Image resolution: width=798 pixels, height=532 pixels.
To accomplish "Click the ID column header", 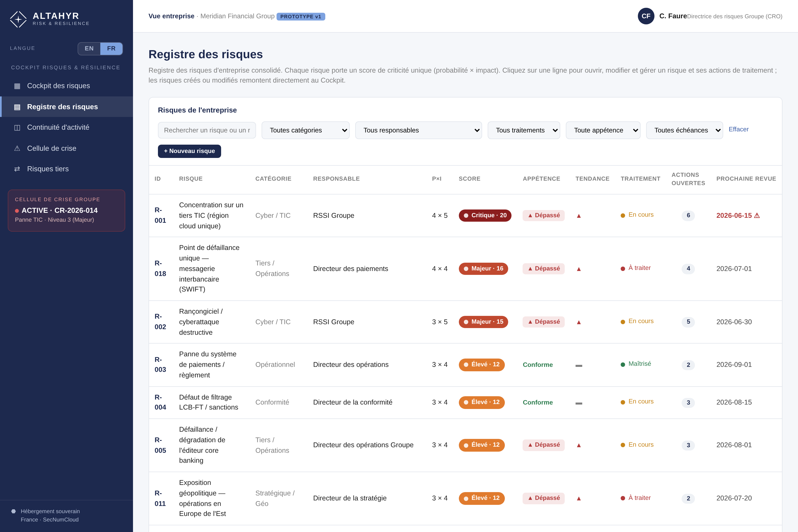I will tap(157, 179).
